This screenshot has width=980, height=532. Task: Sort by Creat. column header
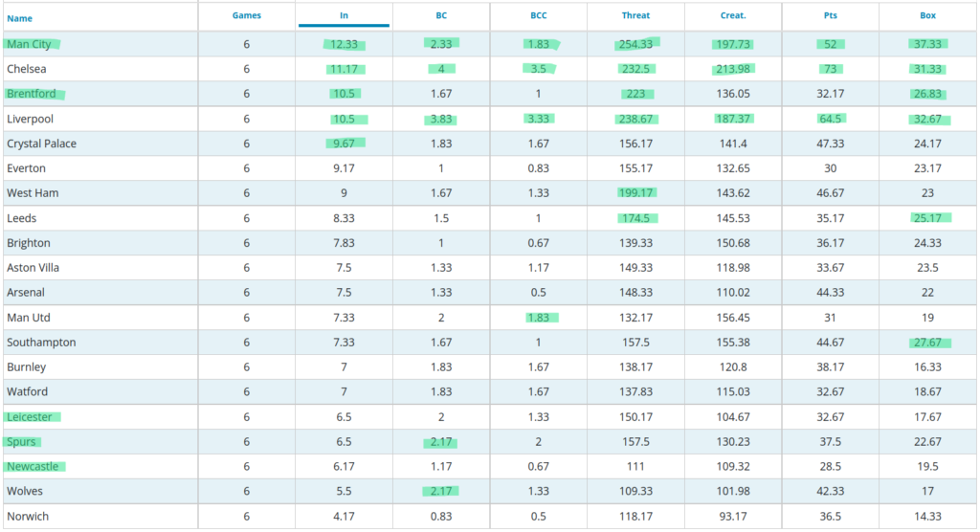click(733, 15)
